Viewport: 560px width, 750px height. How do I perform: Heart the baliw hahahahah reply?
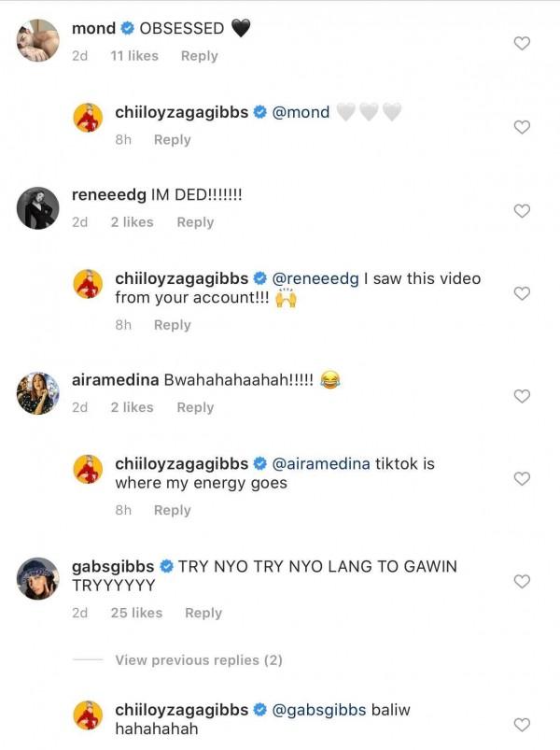(x=523, y=724)
